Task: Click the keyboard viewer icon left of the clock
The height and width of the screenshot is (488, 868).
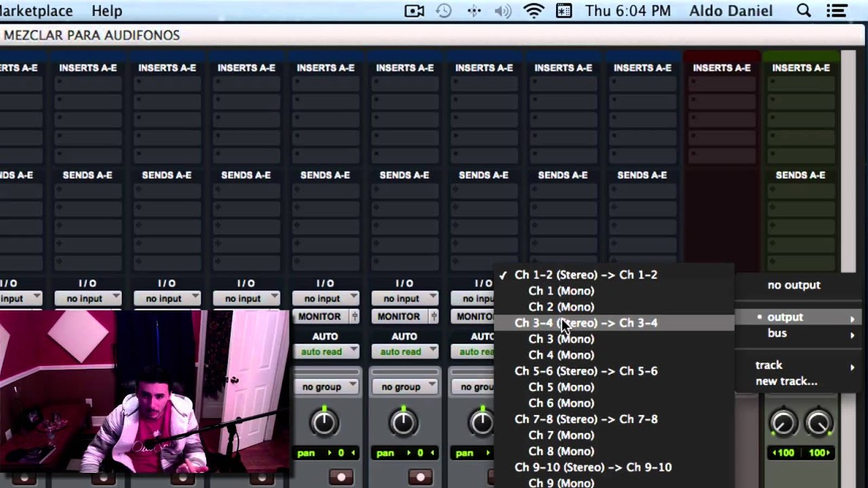Action: (x=564, y=11)
